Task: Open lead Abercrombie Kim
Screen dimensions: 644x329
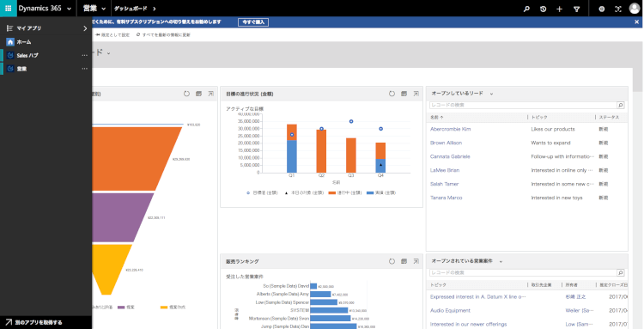Action: [451, 129]
